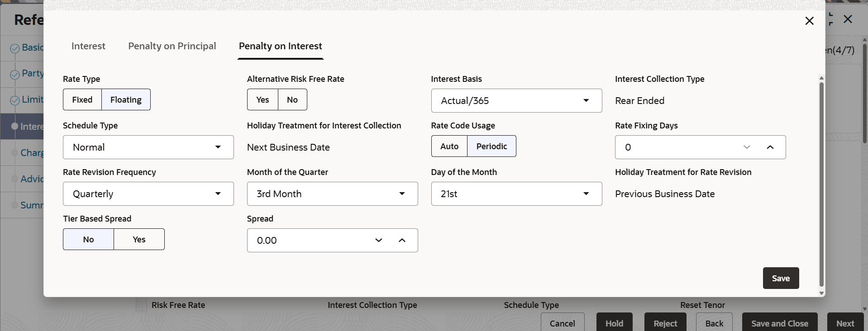The height and width of the screenshot is (331, 868).
Task: Decrement the Spread value
Action: (x=379, y=241)
